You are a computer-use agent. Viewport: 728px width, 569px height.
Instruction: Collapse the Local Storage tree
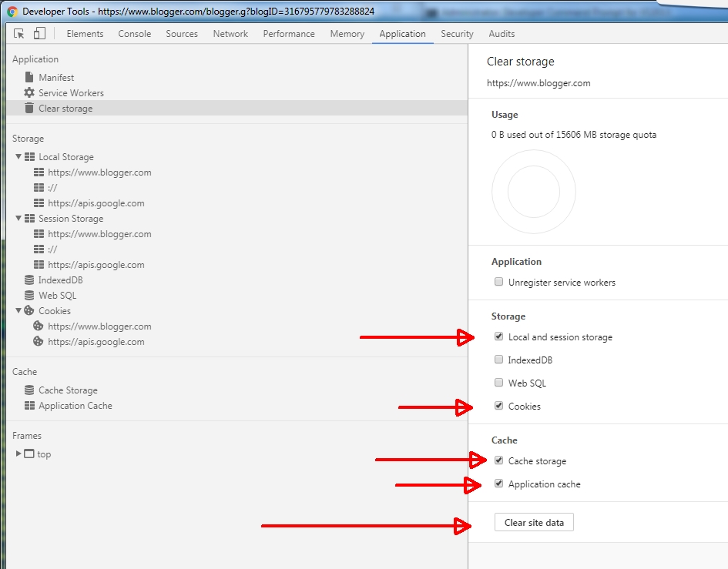click(17, 156)
